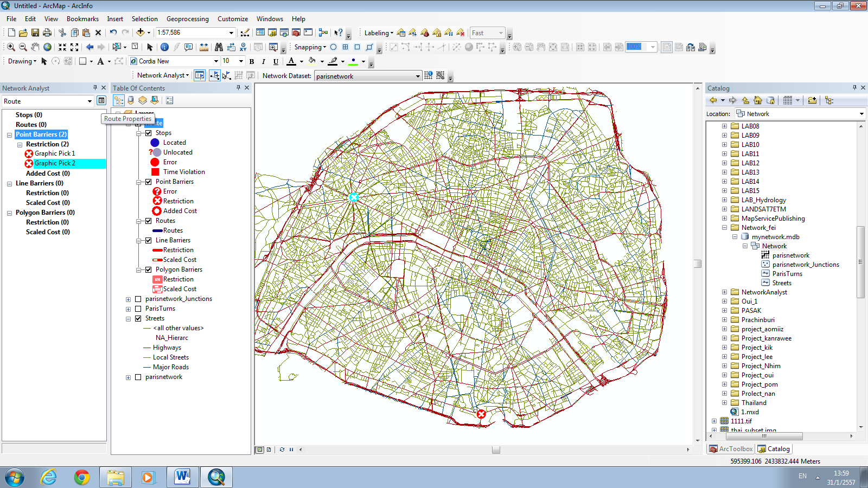This screenshot has width=868, height=488.
Task: Select the Identify tool
Action: [x=164, y=47]
